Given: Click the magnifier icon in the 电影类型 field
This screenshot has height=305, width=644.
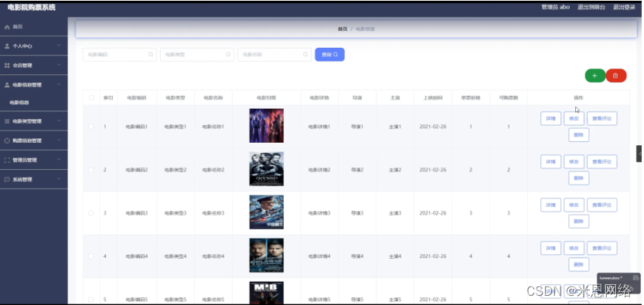Looking at the screenshot, I should pyautogui.click(x=228, y=55).
